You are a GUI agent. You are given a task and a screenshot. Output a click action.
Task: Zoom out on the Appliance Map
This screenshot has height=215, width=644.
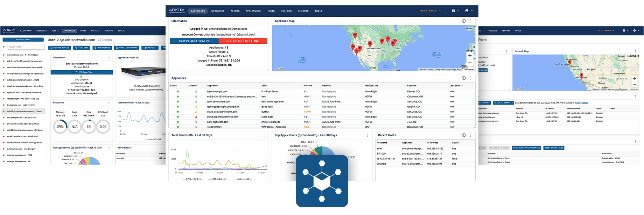(470, 63)
